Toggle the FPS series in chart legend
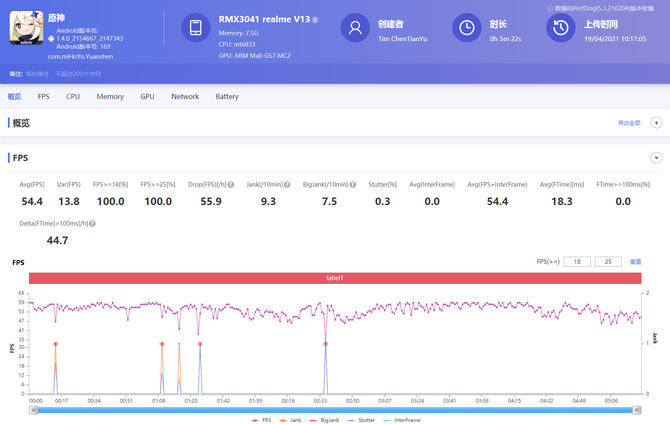 coord(262,421)
